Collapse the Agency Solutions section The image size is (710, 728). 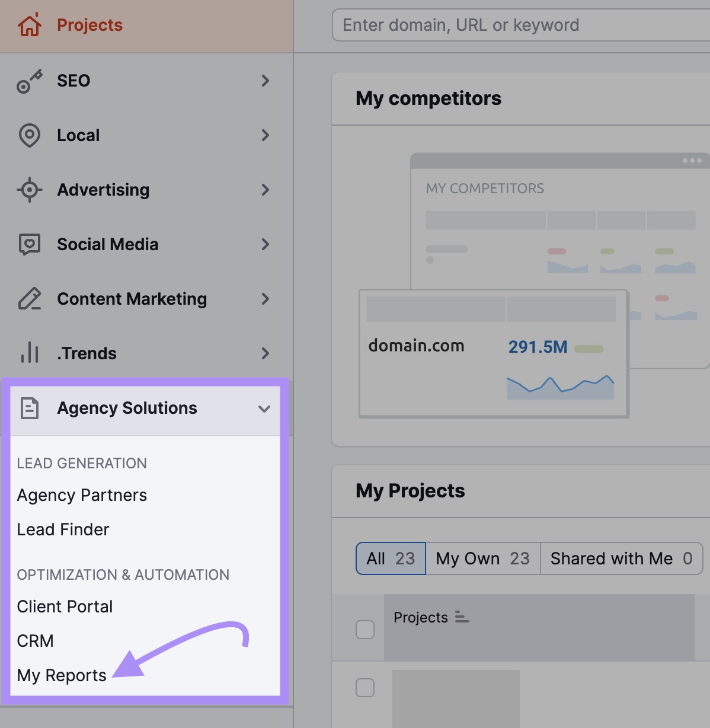coord(264,408)
